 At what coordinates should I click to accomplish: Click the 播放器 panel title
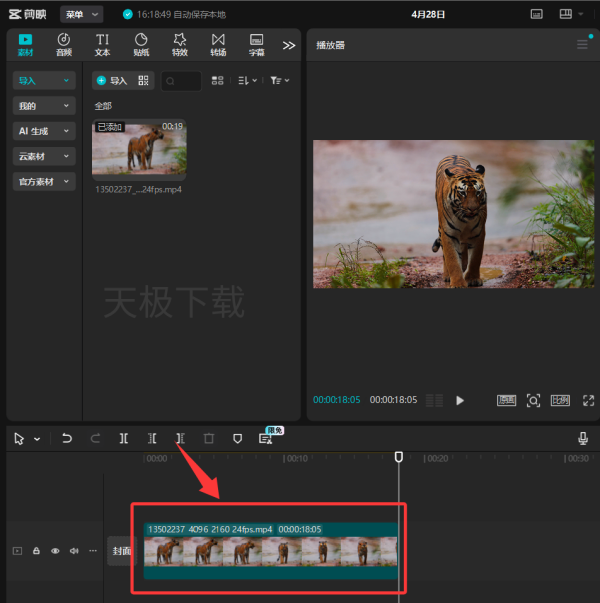pos(330,45)
